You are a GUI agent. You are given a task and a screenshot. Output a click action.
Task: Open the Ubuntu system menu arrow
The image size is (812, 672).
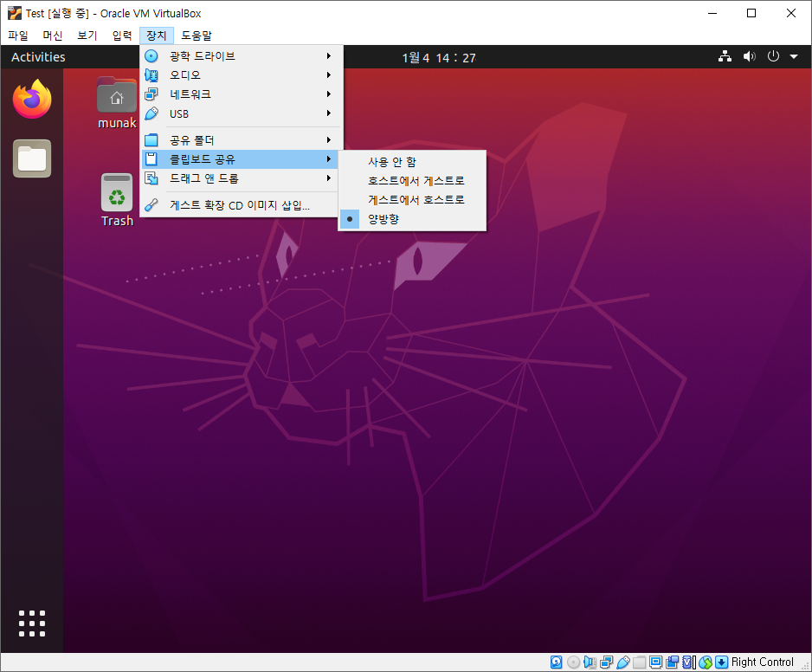(794, 56)
